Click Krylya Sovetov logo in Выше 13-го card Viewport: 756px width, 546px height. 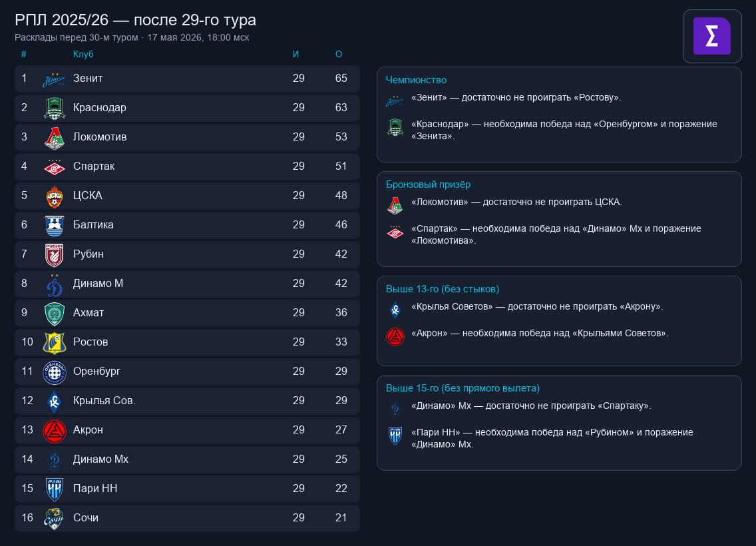tap(395, 310)
